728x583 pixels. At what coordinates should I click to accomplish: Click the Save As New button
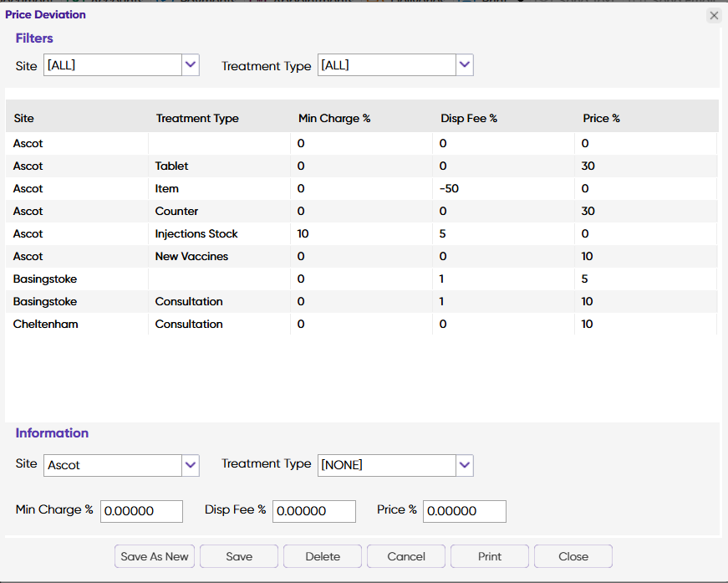155,556
